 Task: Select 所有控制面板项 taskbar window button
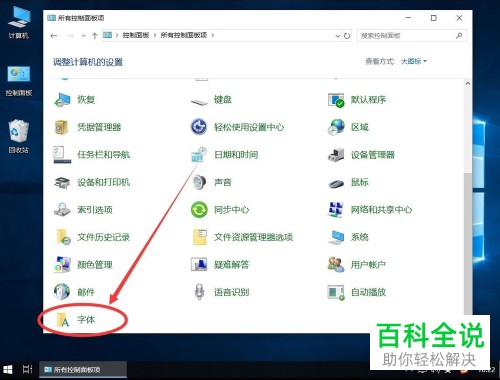83,370
